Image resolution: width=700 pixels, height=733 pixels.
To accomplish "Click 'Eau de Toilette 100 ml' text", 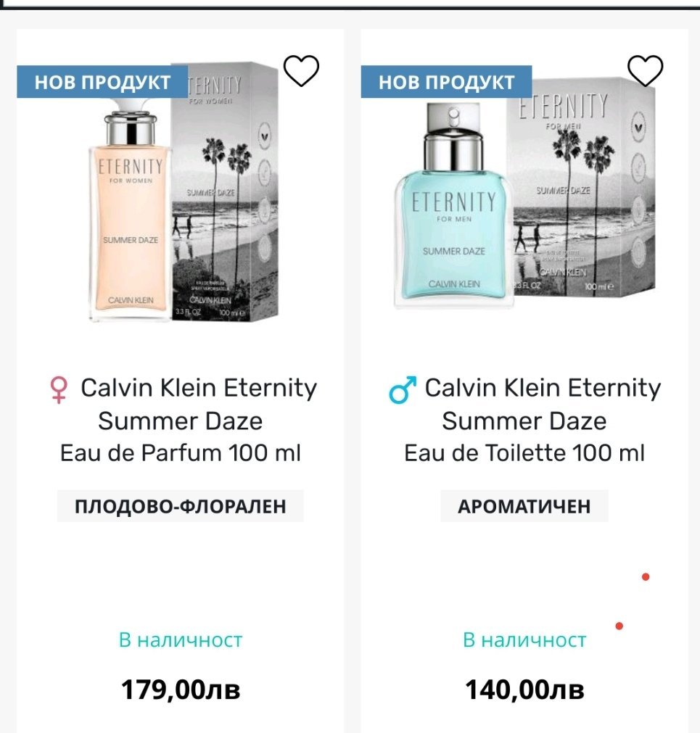I will [x=524, y=454].
